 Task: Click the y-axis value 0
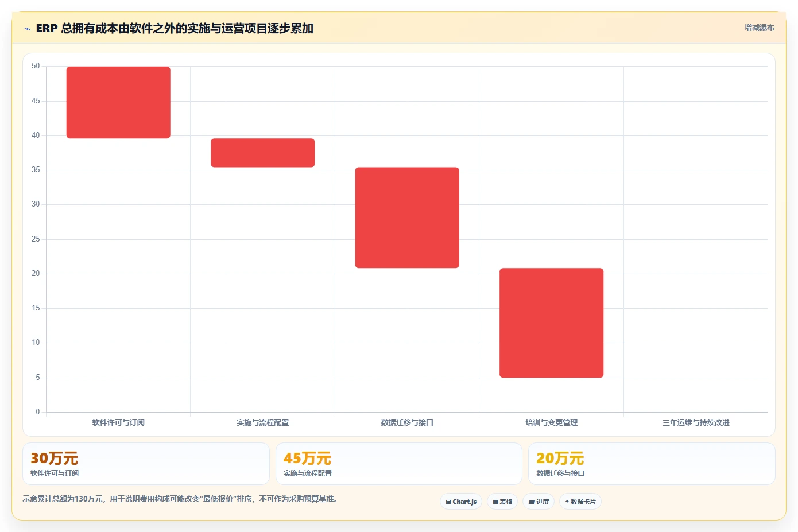[38, 412]
